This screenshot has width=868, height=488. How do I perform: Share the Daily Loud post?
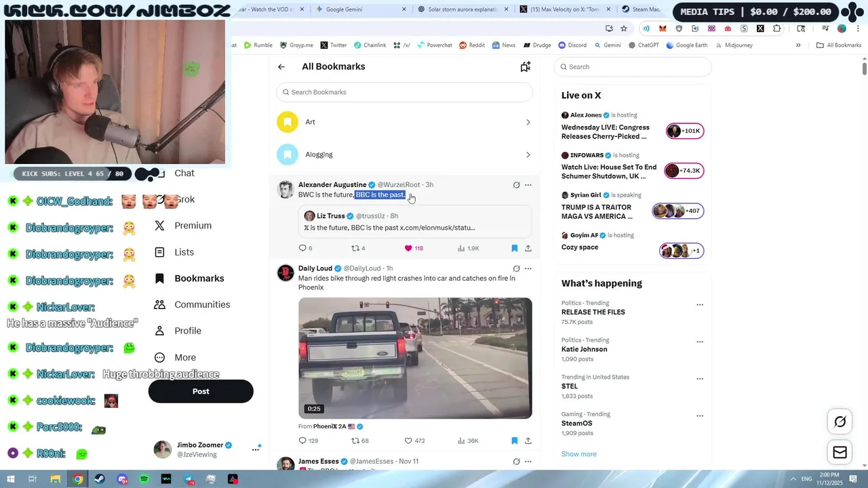pos(528,441)
